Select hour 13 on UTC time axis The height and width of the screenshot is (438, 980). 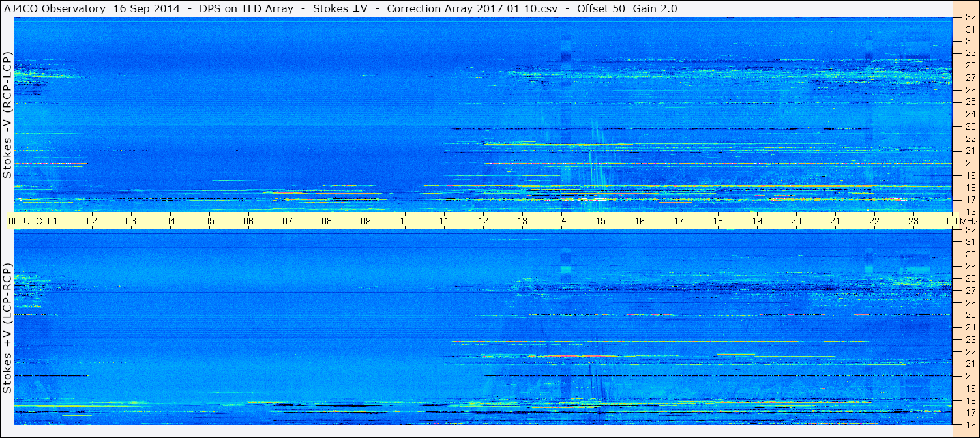click(x=522, y=221)
